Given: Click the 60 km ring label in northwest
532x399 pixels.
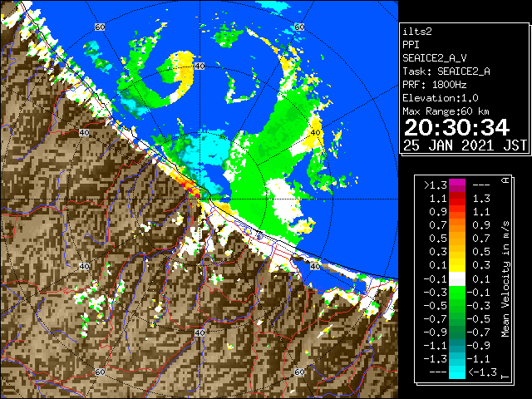Looking at the screenshot, I should [100, 27].
